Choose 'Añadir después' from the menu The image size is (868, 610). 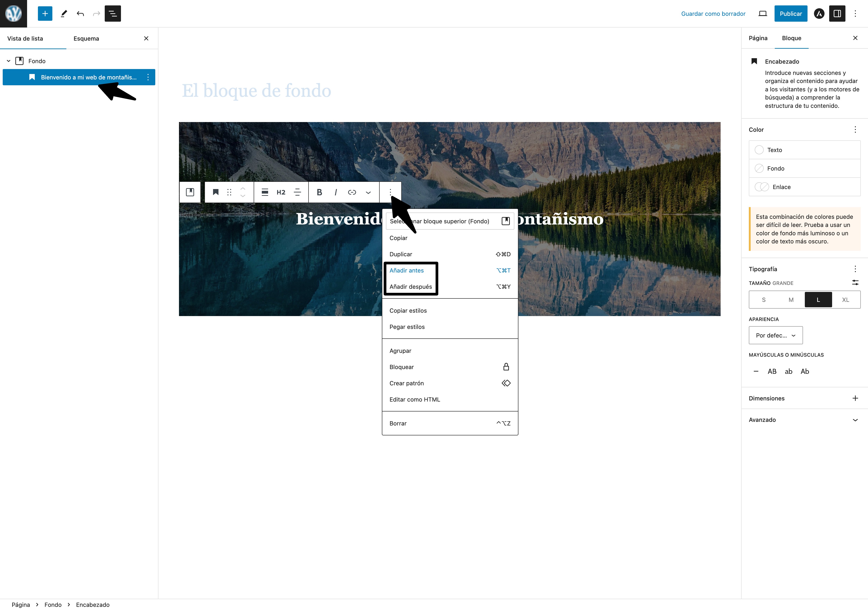pyautogui.click(x=411, y=287)
